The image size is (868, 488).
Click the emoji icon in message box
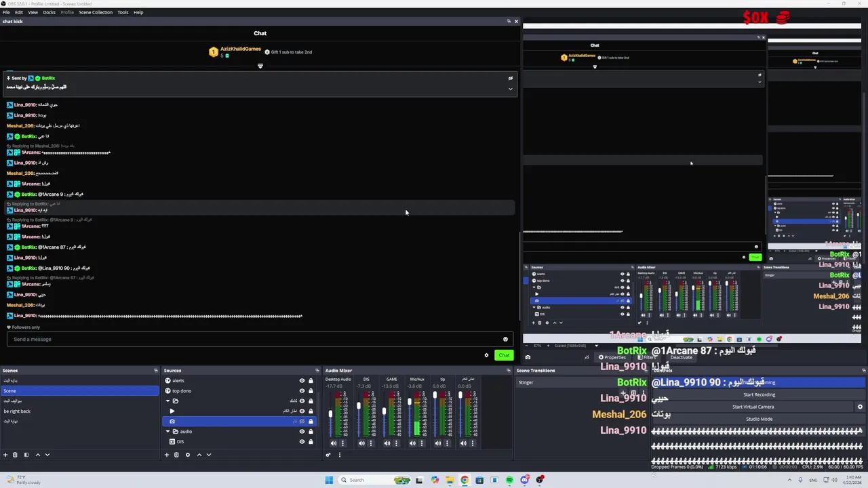[505, 340]
